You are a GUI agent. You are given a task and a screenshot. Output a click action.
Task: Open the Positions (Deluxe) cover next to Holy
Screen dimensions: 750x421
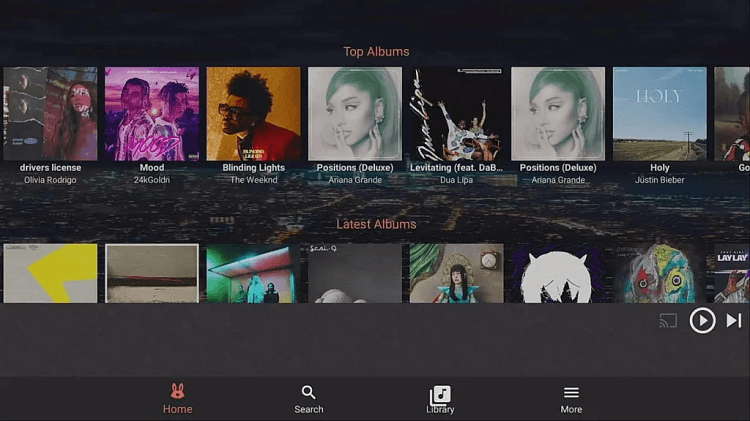tap(558, 114)
